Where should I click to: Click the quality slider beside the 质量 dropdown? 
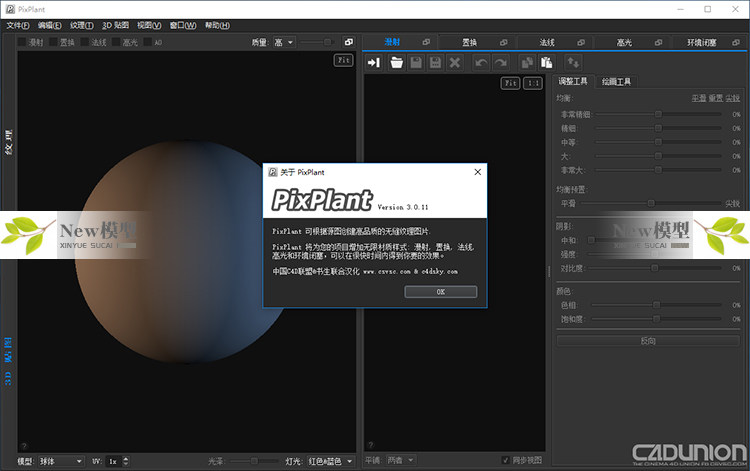(x=316, y=42)
